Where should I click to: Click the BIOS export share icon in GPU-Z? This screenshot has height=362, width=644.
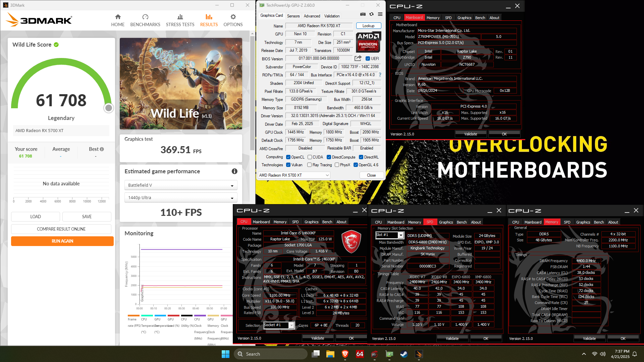coord(358,58)
